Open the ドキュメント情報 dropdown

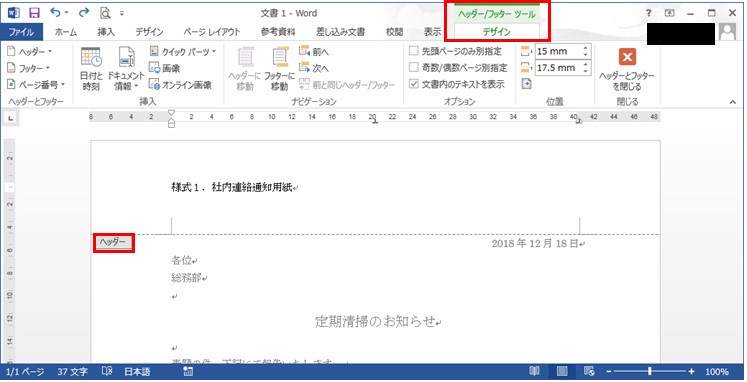(x=126, y=69)
